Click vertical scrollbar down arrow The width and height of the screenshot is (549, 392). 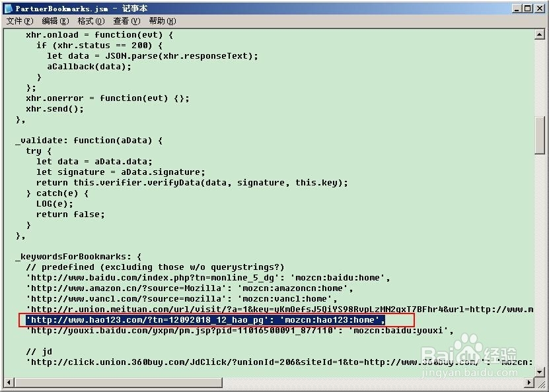coord(539,372)
